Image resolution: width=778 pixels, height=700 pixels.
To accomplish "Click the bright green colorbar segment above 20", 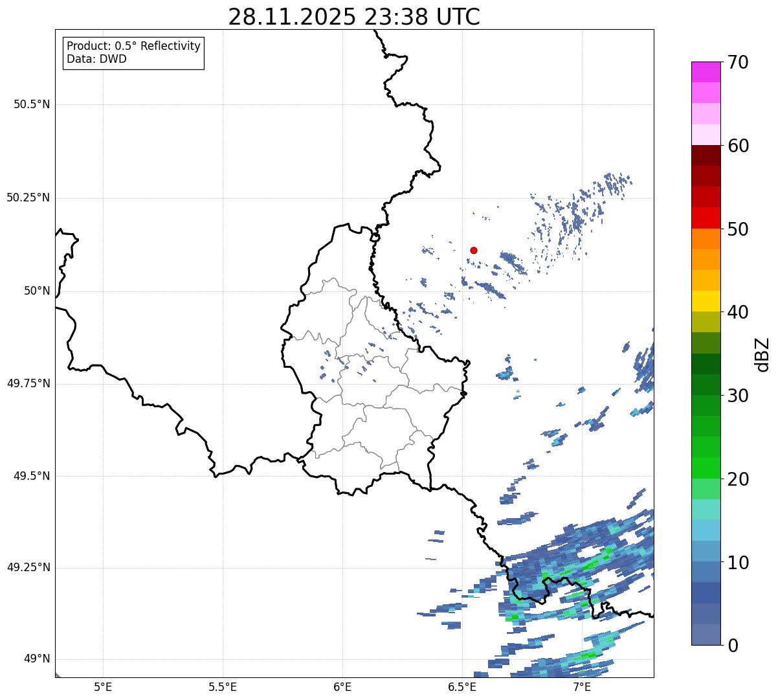I will 706,468.
